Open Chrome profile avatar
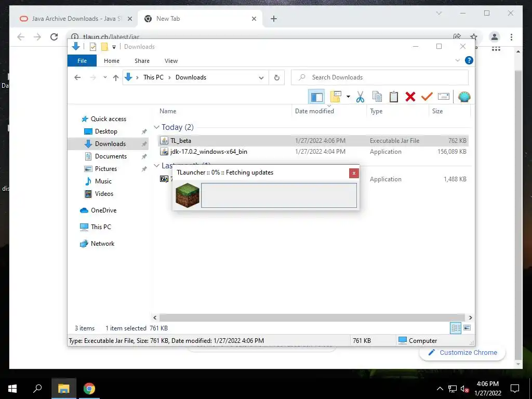This screenshot has height=399, width=532. tap(495, 37)
